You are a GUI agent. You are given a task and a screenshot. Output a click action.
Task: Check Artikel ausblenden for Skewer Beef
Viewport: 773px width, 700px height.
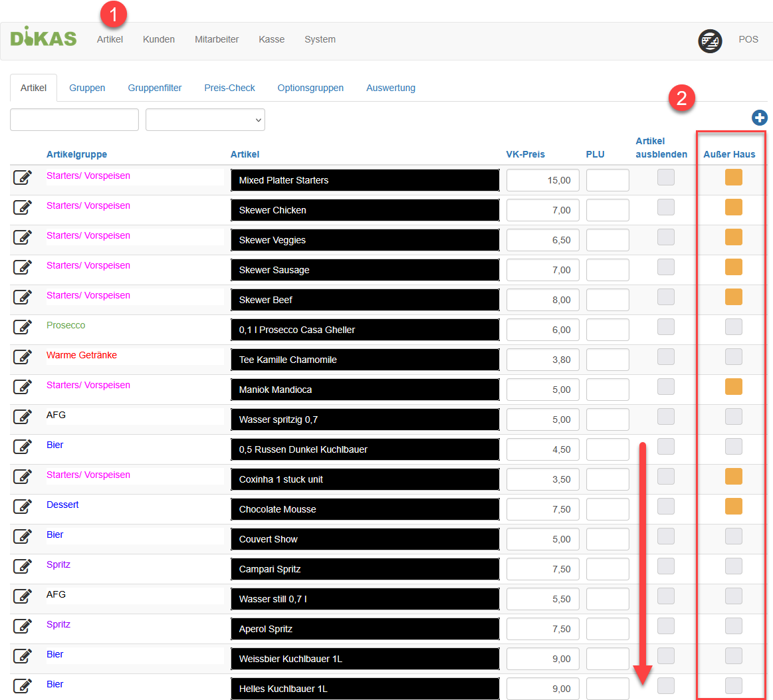coord(665,297)
